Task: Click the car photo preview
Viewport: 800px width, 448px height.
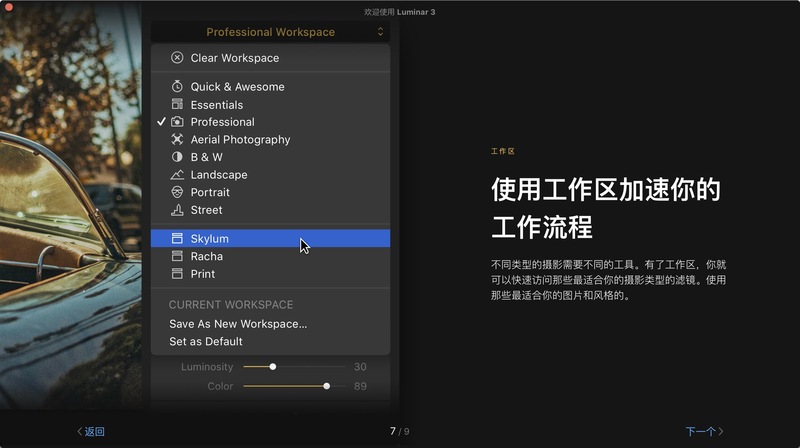Action: point(71,204)
